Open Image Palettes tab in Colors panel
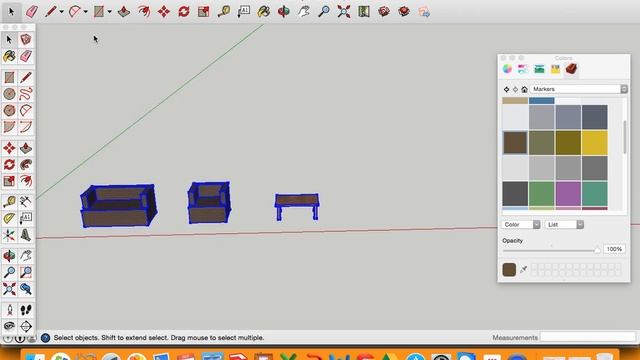Screen dimensions: 640x360 (x=555, y=69)
